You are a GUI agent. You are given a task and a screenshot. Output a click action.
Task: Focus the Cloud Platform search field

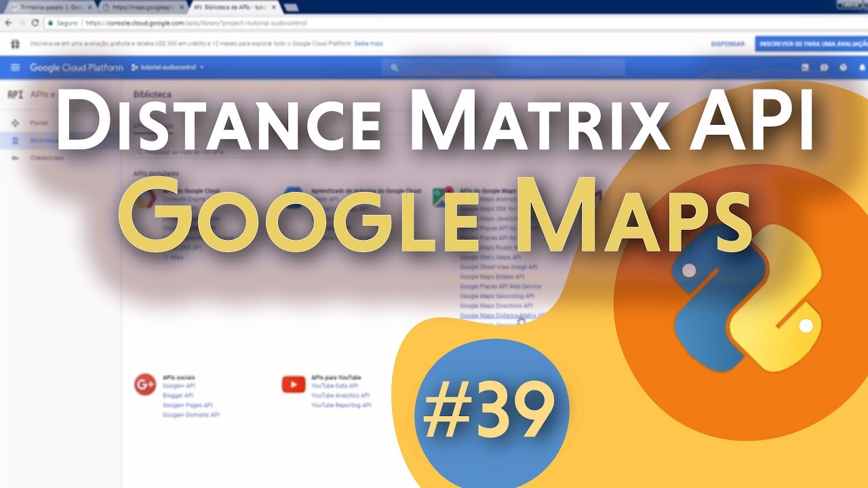(x=503, y=68)
